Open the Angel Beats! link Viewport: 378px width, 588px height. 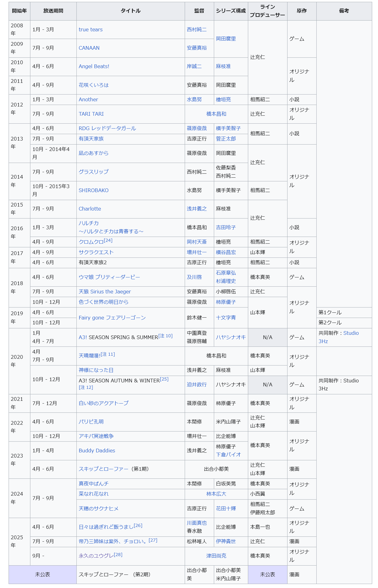(x=94, y=67)
